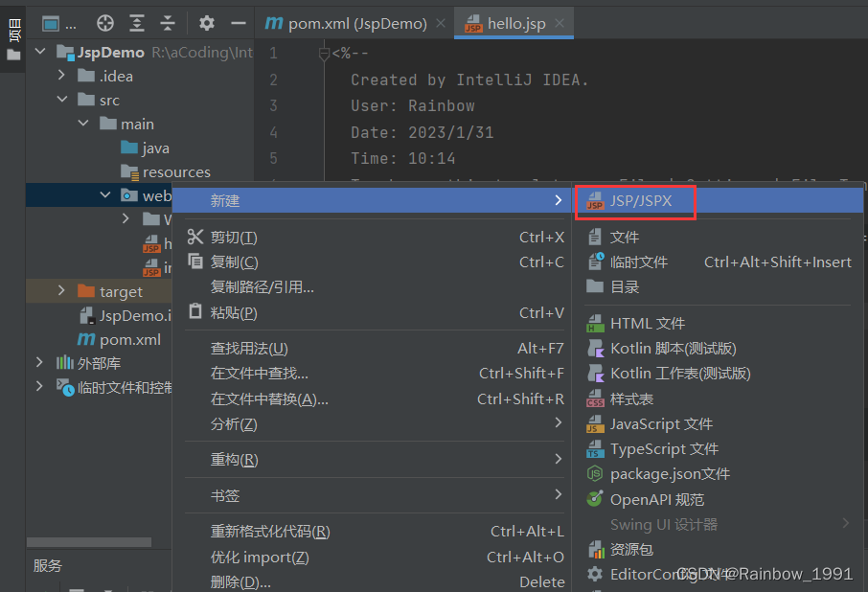Select the JspDemo.iml file in tree
Viewport: 868px width, 592px height.
(x=126, y=315)
